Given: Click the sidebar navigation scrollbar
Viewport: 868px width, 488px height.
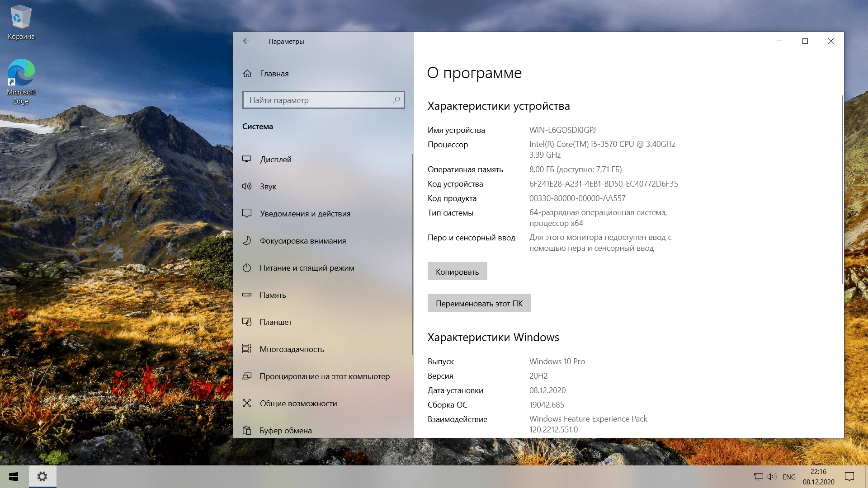Looking at the screenshot, I should pos(412,254).
